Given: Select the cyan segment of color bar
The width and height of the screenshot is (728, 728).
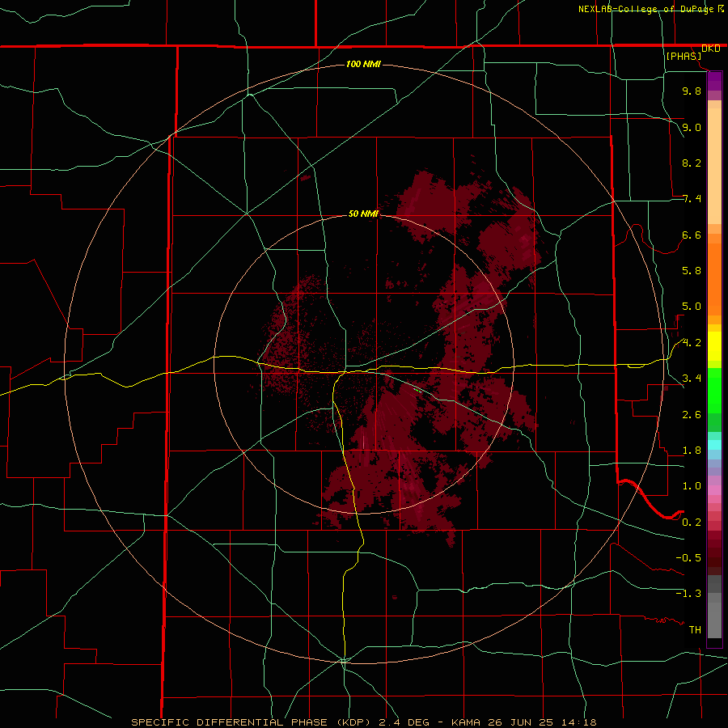Looking at the screenshot, I should 714,445.
